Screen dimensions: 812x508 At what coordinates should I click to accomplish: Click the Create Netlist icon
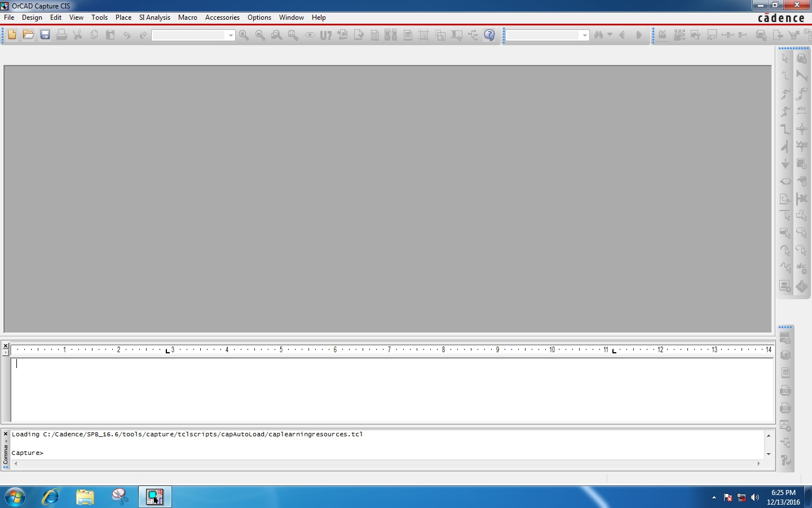[375, 35]
